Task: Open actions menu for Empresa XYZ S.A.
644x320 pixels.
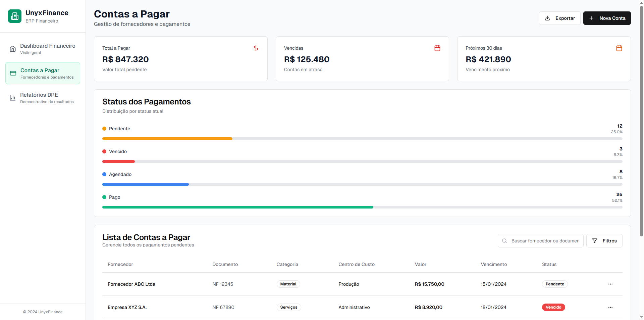Action: [610, 307]
